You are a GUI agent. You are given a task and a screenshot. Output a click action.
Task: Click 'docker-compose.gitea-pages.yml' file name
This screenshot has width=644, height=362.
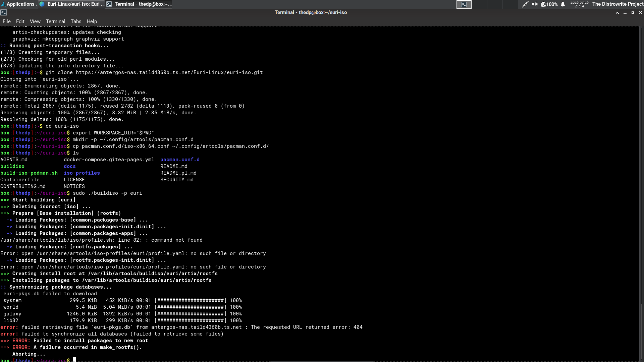[109, 160]
